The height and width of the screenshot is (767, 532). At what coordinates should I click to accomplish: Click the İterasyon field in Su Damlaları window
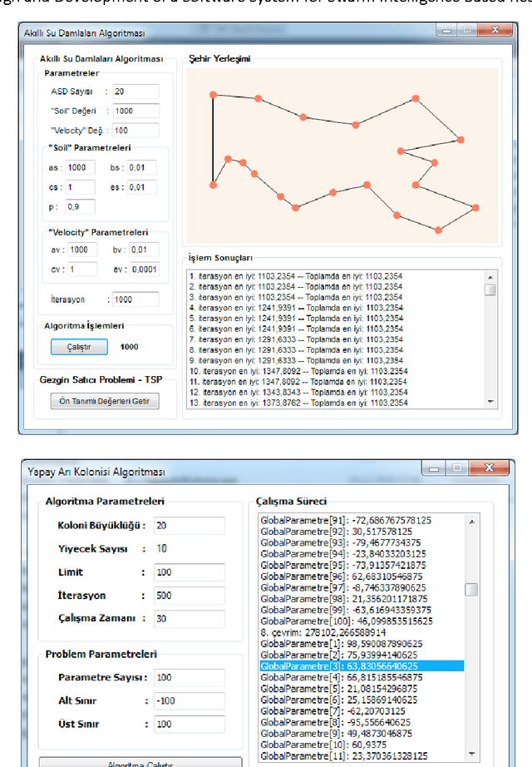pyautogui.click(x=135, y=299)
